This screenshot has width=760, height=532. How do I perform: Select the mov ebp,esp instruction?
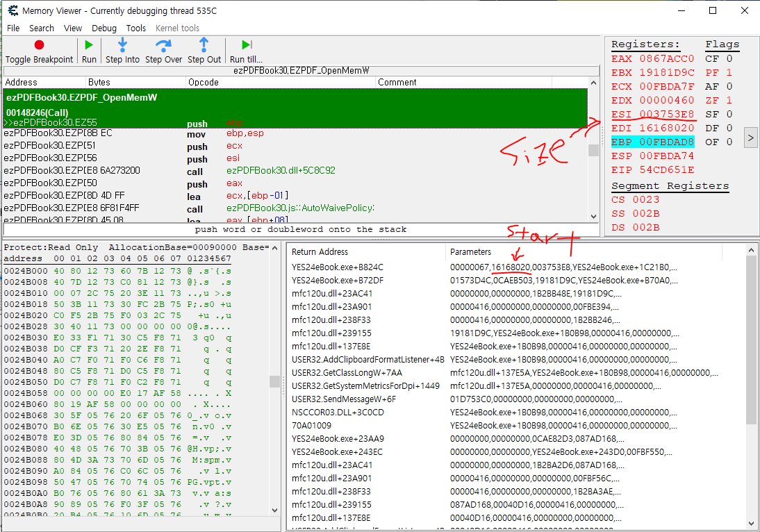[x=295, y=133]
